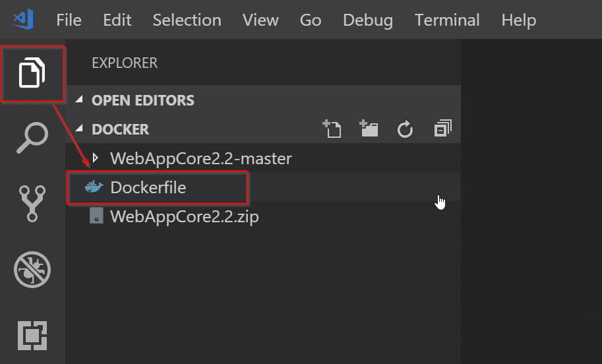602x364 pixels.
Task: Open the Source Control branch icon
Action: [32, 204]
